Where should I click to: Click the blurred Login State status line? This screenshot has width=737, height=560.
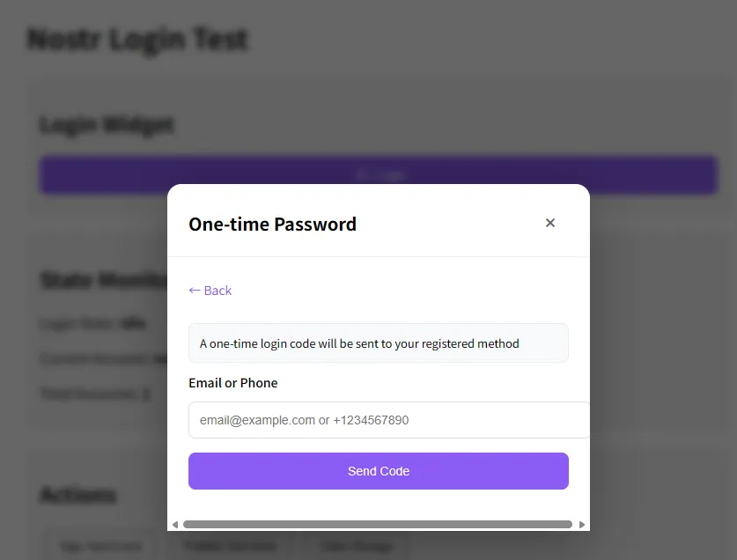pos(92,324)
